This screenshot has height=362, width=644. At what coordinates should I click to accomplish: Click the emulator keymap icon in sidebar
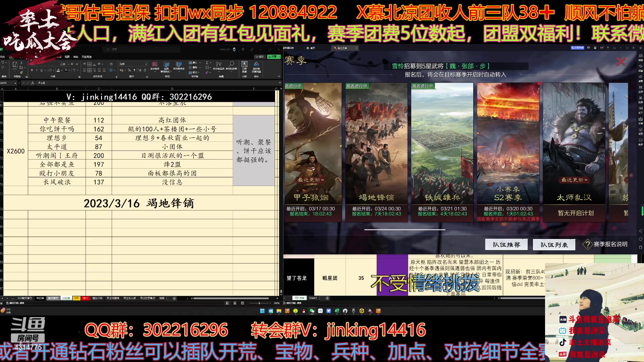click(641, 56)
